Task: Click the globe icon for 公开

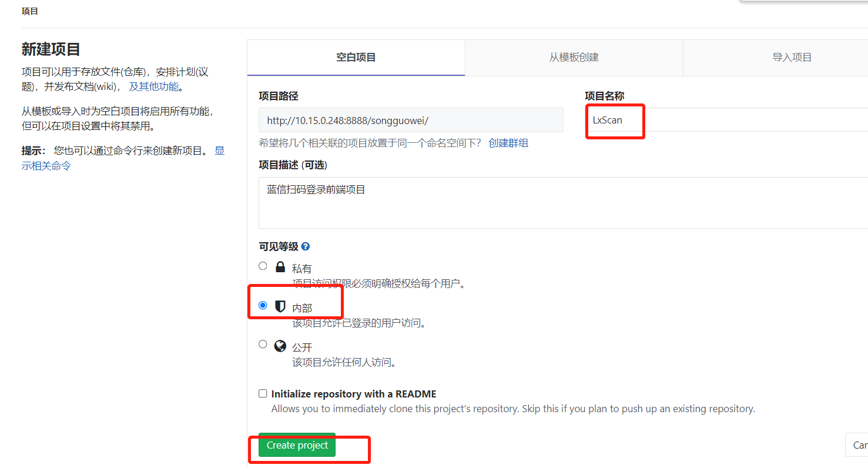Action: tap(280, 345)
